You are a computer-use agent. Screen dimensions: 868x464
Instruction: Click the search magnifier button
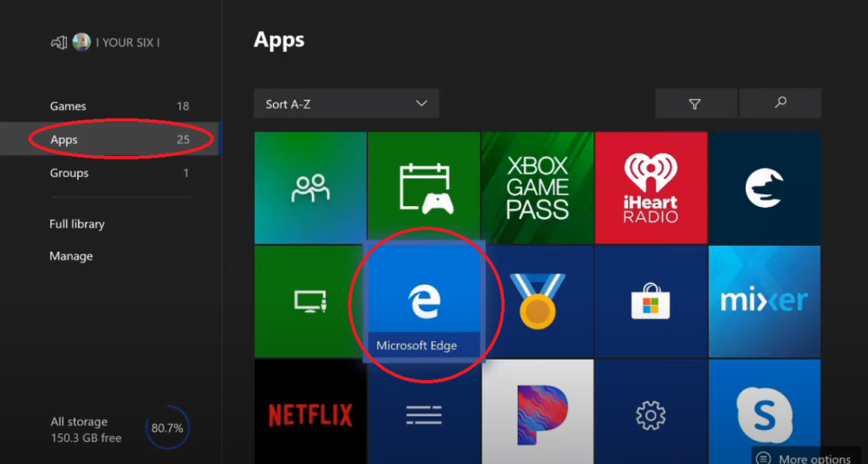point(781,103)
